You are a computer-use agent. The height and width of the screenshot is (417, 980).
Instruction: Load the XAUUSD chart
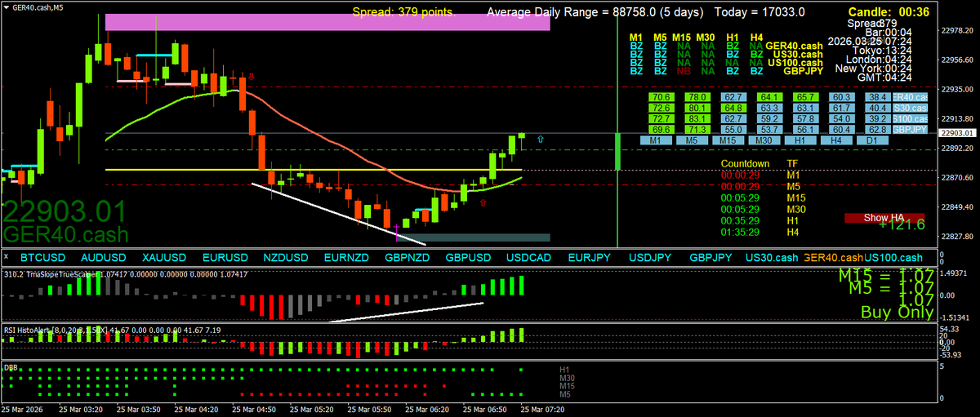pos(164,258)
